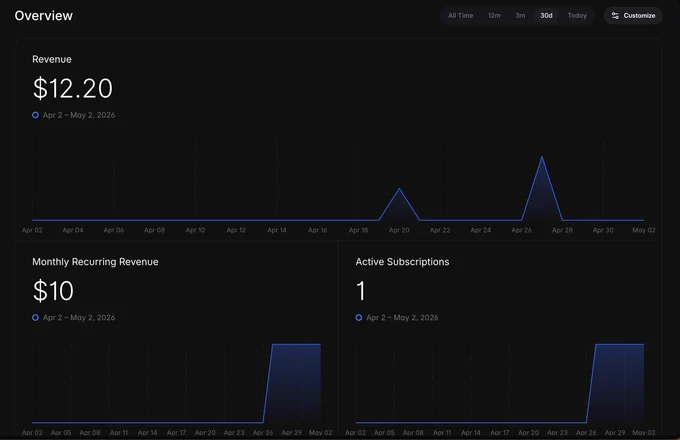Click the Apr 02 label on Revenue axis
Screen dimensions: 680x440
(x=32, y=230)
